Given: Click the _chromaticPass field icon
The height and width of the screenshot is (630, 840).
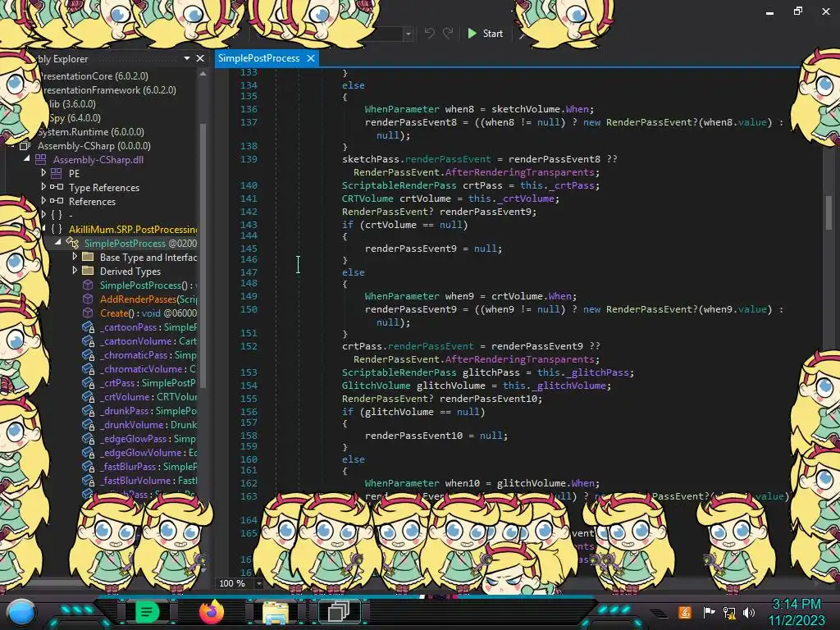Looking at the screenshot, I should pyautogui.click(x=88, y=354).
